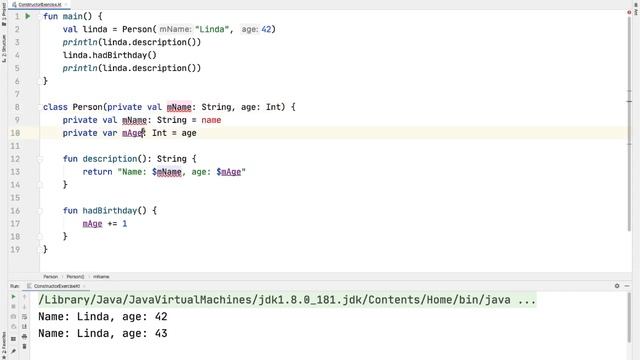Select the ConstructorExercise.kt editor tab
The height and width of the screenshot is (360, 640).
[40, 4]
